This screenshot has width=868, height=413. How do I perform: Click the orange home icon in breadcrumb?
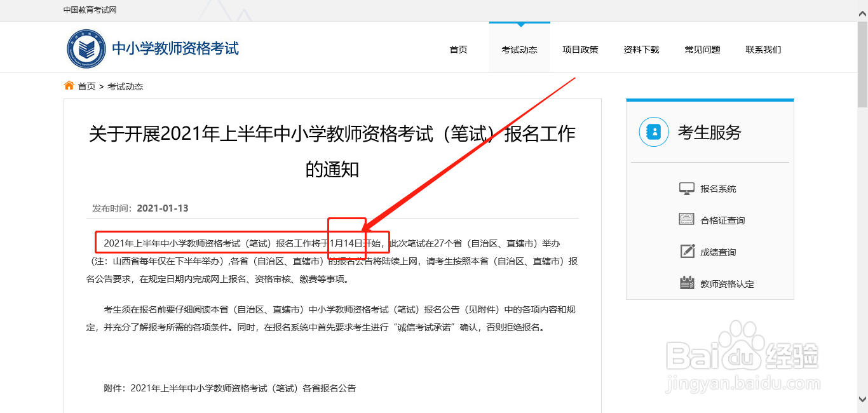pyautogui.click(x=69, y=85)
